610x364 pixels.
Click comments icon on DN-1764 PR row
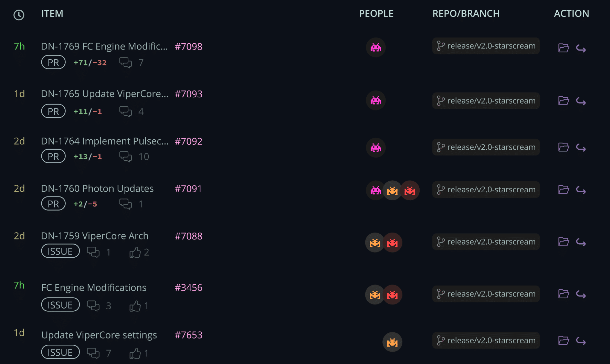(126, 157)
